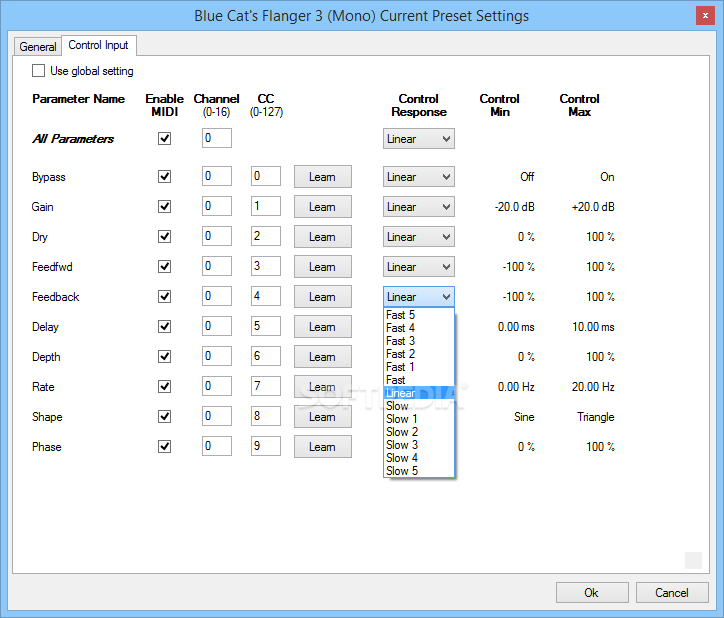Viewport: 724px width, 618px height.
Task: Uncheck Enable MIDI for Gain
Action: (164, 206)
